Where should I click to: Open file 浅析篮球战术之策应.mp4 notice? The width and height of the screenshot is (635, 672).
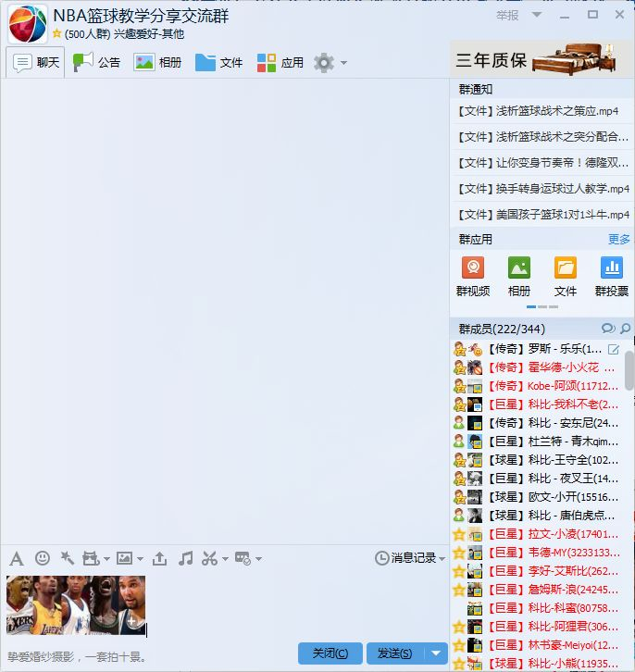tap(542, 111)
